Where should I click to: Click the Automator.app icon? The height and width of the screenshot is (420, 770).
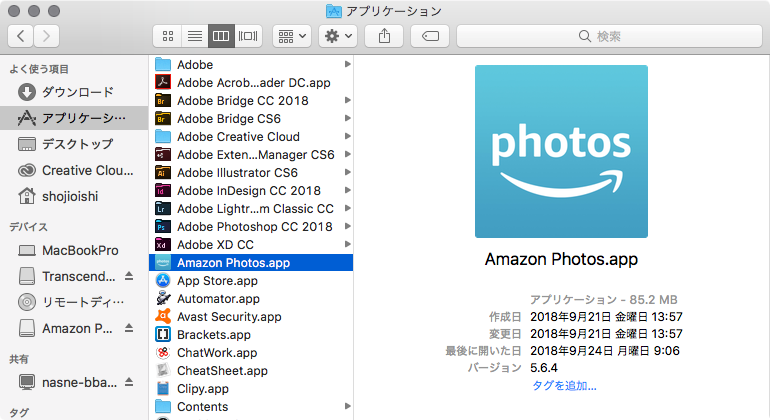tap(163, 298)
